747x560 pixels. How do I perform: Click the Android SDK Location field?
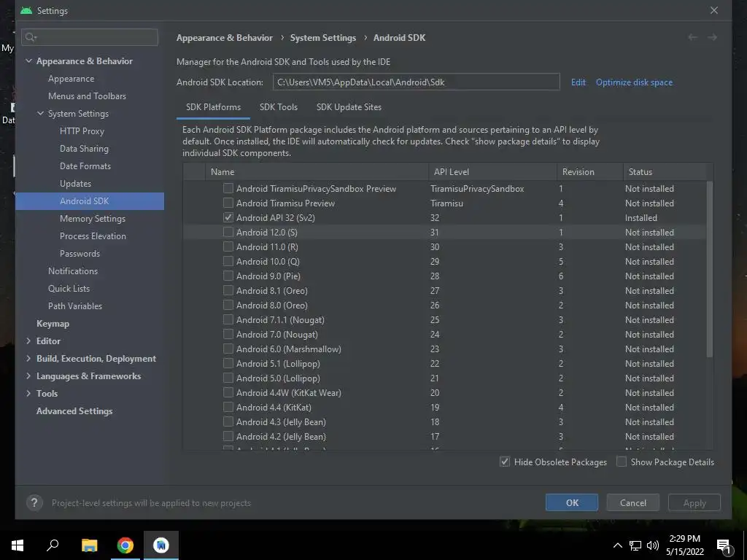(x=416, y=82)
